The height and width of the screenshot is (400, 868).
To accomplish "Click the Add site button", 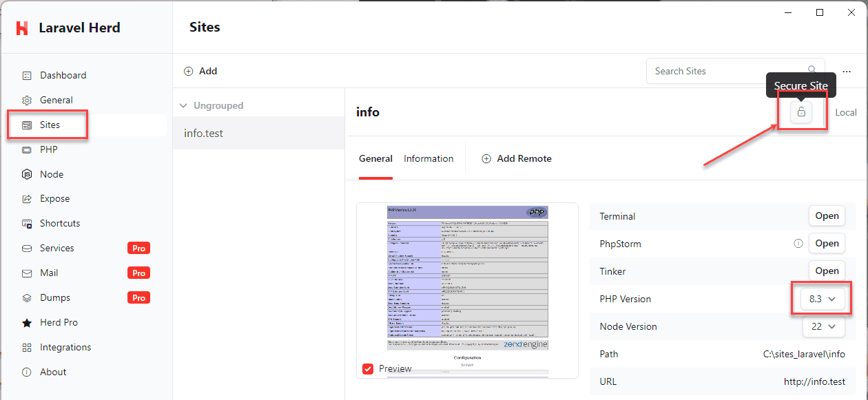I will click(200, 71).
